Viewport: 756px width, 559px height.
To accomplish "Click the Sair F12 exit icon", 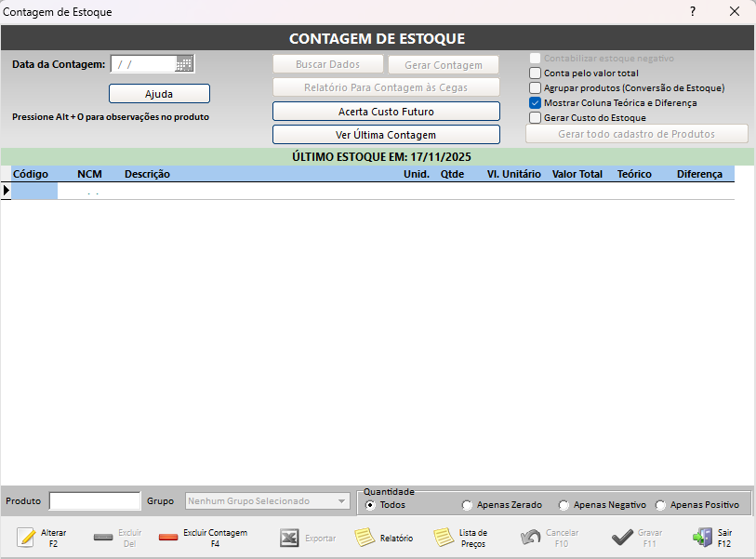I will click(x=702, y=538).
